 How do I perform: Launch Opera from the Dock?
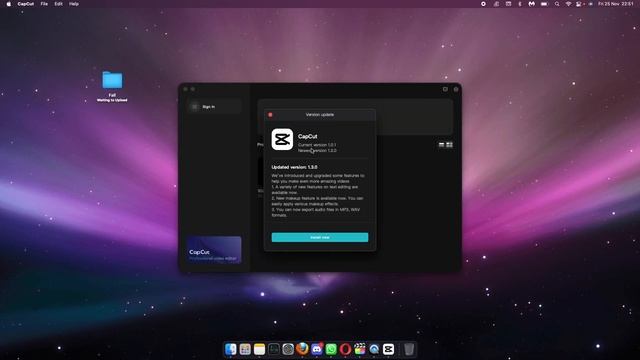[x=345, y=349]
